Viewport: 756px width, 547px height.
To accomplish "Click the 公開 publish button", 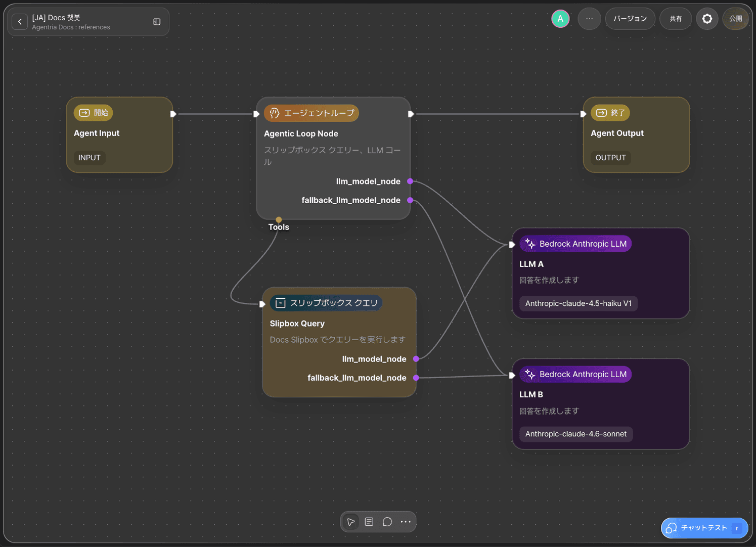I will [735, 19].
